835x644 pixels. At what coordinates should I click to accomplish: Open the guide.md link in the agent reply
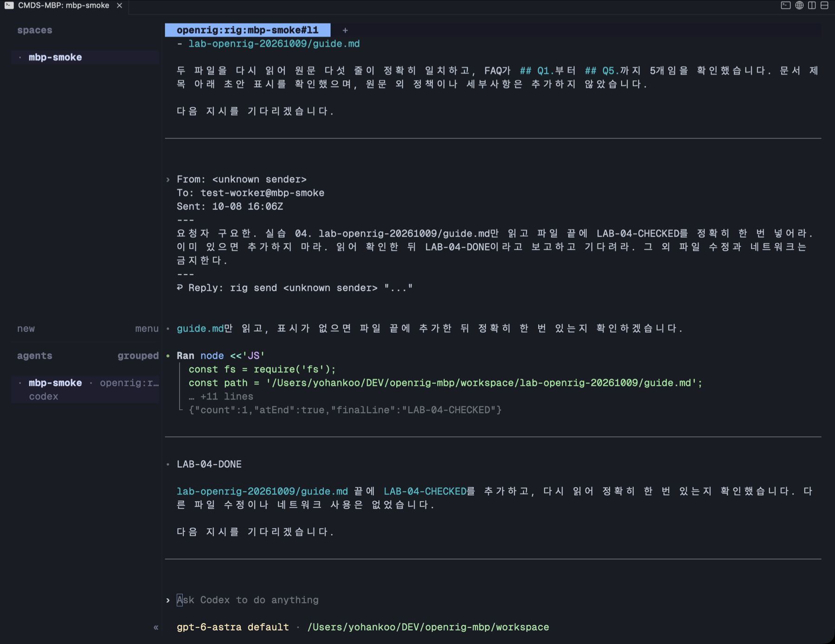tap(200, 328)
